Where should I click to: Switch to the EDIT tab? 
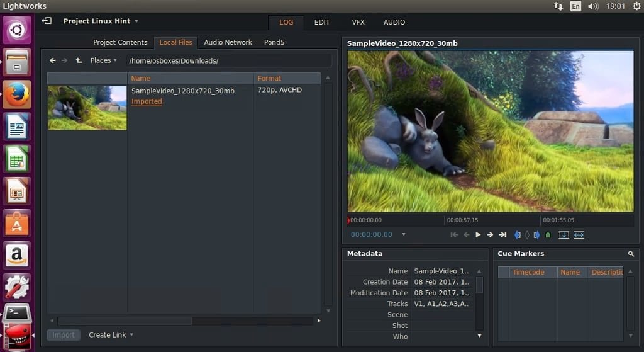pyautogui.click(x=322, y=22)
